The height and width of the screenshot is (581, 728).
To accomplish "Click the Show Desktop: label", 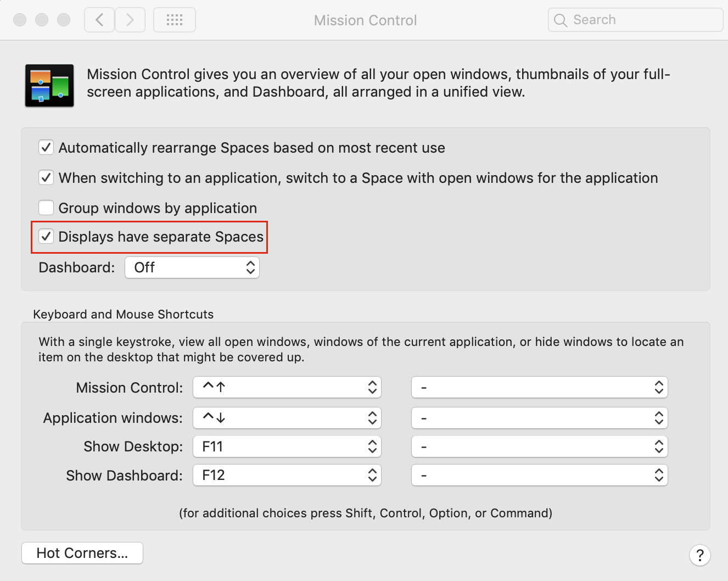I will [x=133, y=446].
